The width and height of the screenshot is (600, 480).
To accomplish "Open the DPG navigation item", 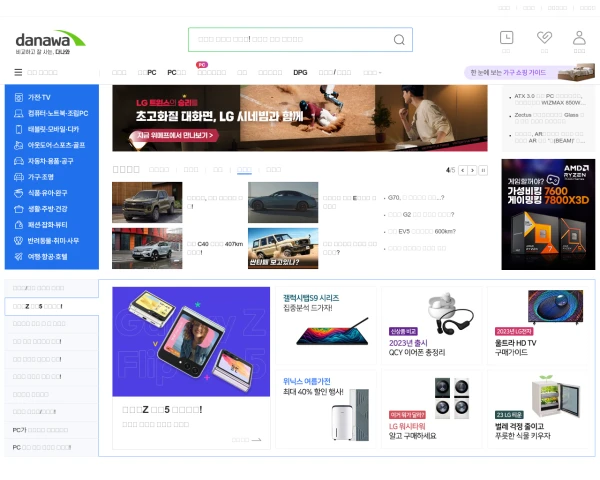I will [x=300, y=72].
